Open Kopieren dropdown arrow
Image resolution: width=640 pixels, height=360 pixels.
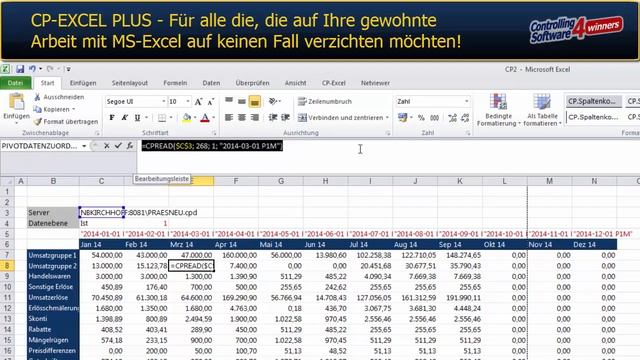[73, 109]
